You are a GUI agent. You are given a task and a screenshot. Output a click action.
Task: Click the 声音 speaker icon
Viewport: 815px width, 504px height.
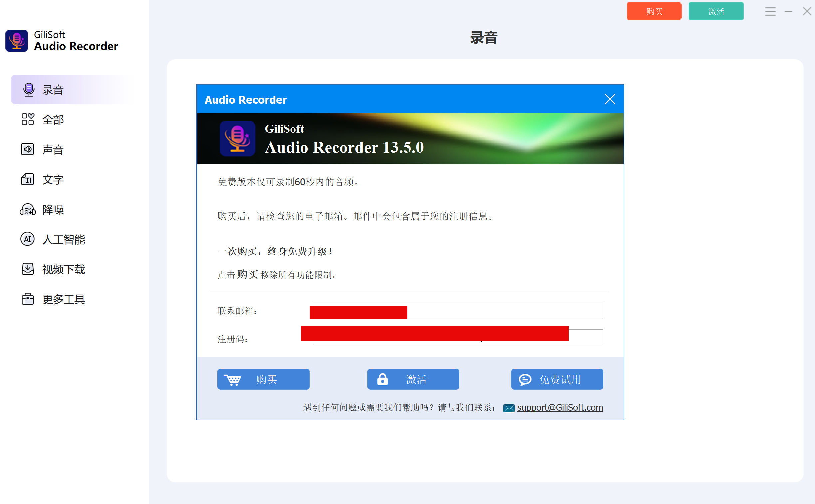click(x=28, y=149)
